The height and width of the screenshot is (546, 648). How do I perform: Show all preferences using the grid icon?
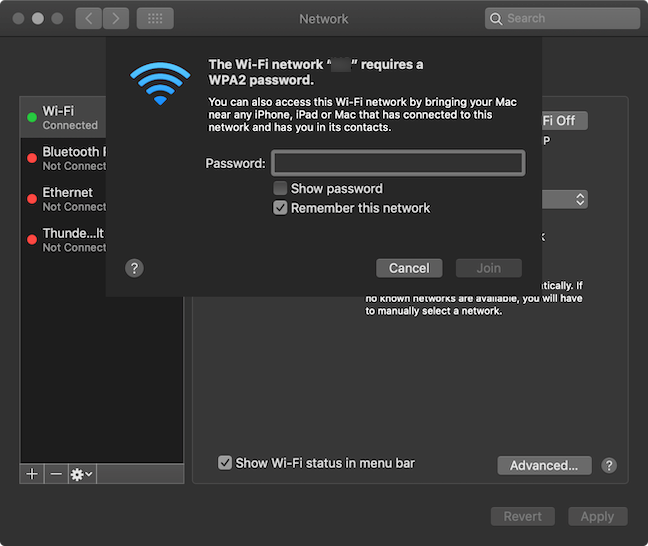(155, 19)
